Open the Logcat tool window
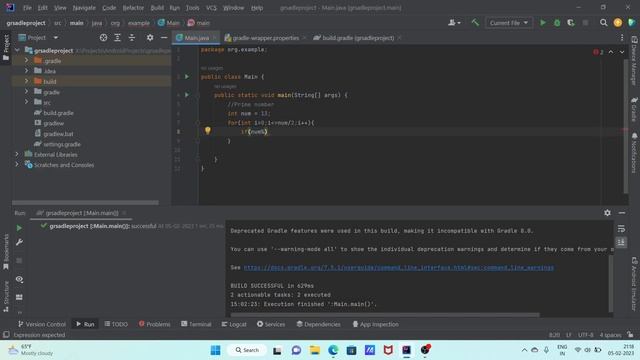This screenshot has height=360, width=640. tap(234, 324)
